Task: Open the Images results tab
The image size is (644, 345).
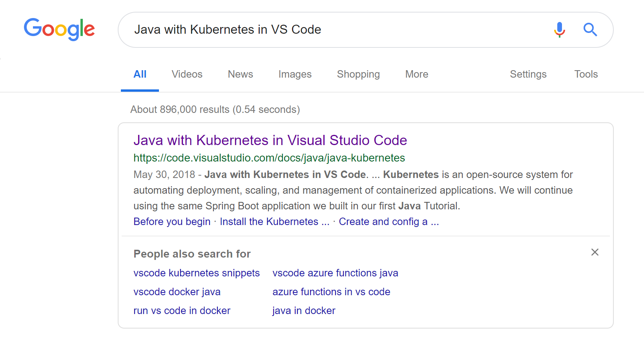Action: (x=295, y=74)
